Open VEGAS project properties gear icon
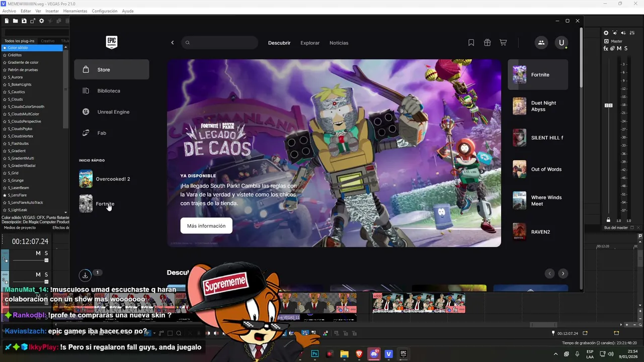Image resolution: width=644 pixels, height=362 pixels. tap(42, 21)
